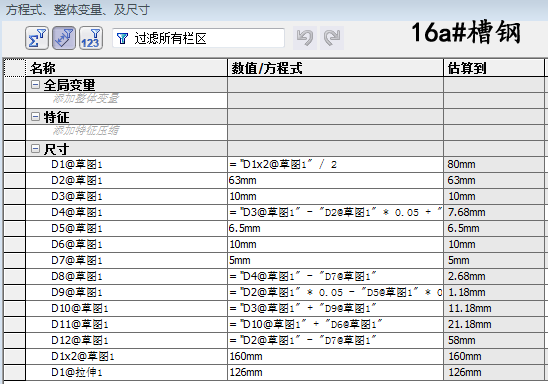The width and height of the screenshot is (548, 384).
Task: Edit D1@草图1 equation dividing D1x2 by 2
Action: tap(336, 164)
